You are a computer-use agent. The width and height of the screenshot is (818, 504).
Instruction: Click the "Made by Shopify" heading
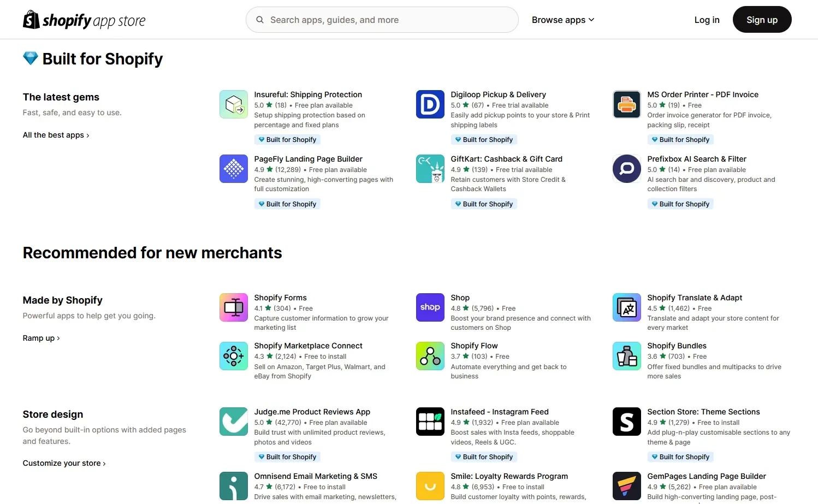tap(63, 300)
